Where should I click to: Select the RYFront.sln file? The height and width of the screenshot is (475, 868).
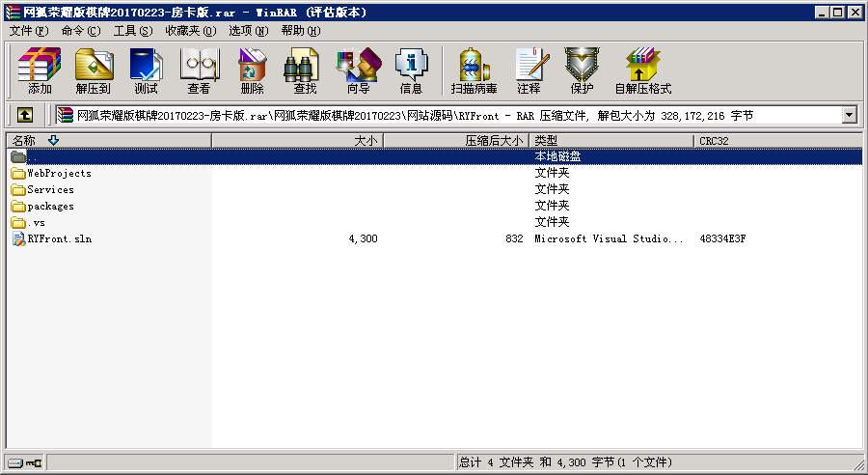coord(59,239)
